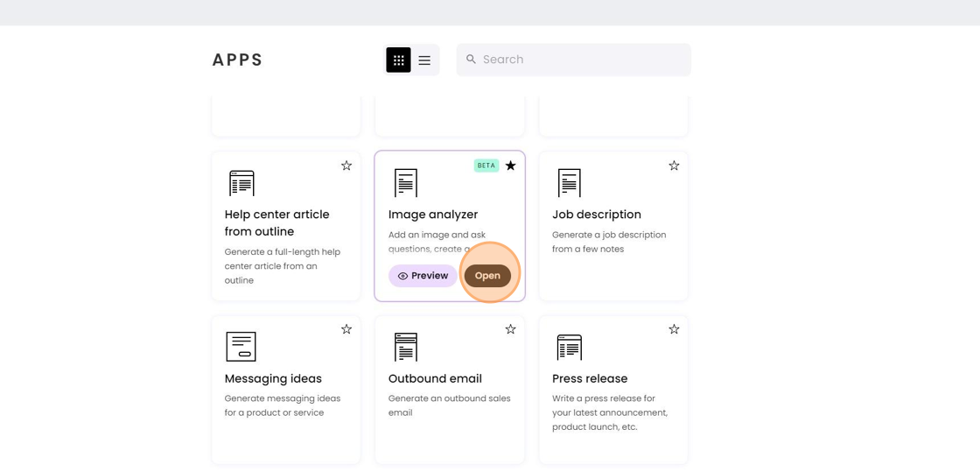Star the Messaging ideas app
The image size is (980, 472).
[346, 329]
